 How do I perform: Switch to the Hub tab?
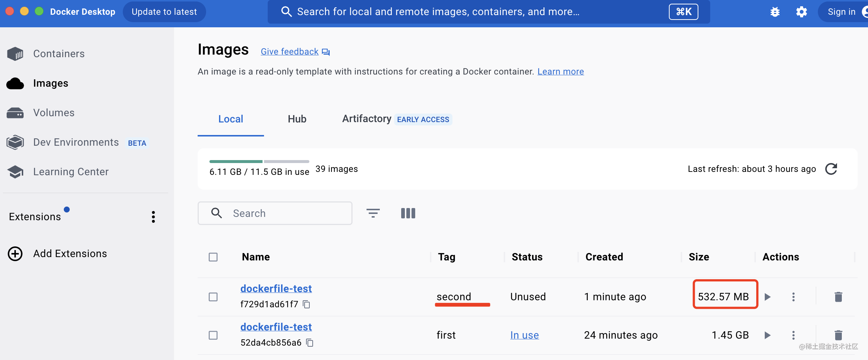tap(297, 119)
